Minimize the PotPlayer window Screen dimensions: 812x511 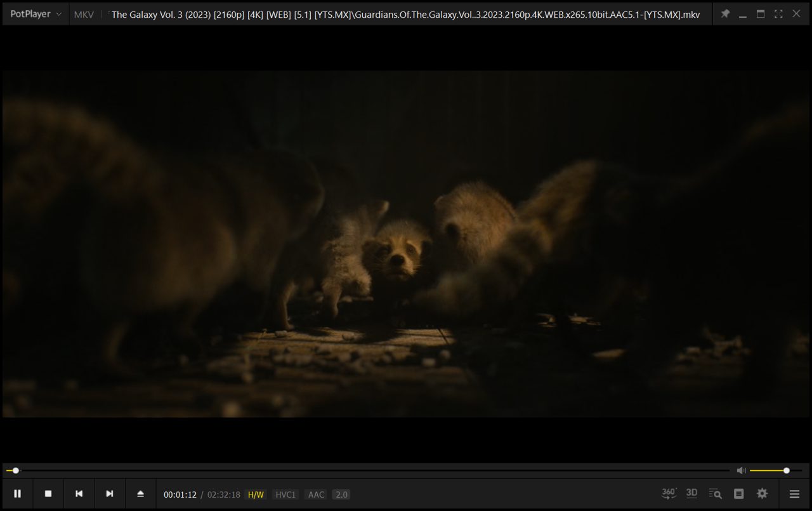(x=743, y=14)
